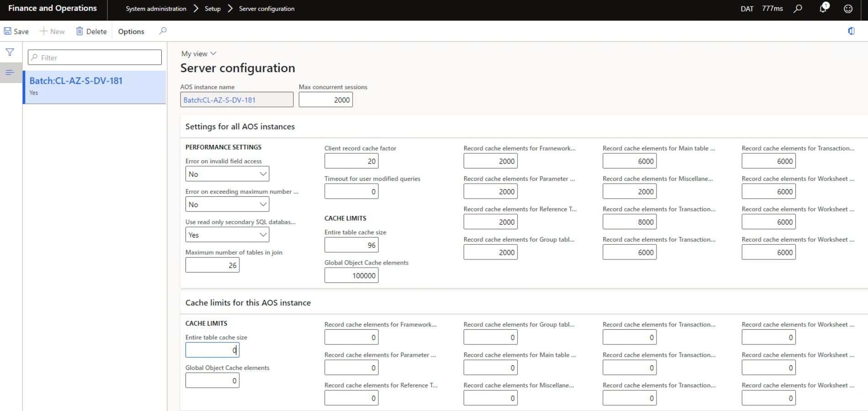Click the instance Record cache elements for Miscellane... field
868x411 pixels.
(491, 398)
